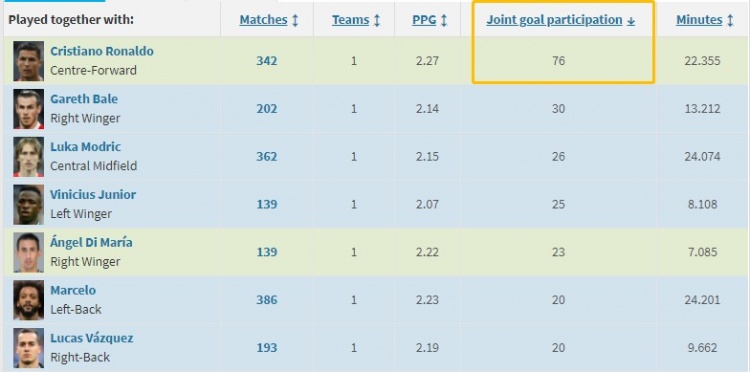Click sort arrows icon beside Teams
This screenshot has height=372, width=750.
click(377, 21)
